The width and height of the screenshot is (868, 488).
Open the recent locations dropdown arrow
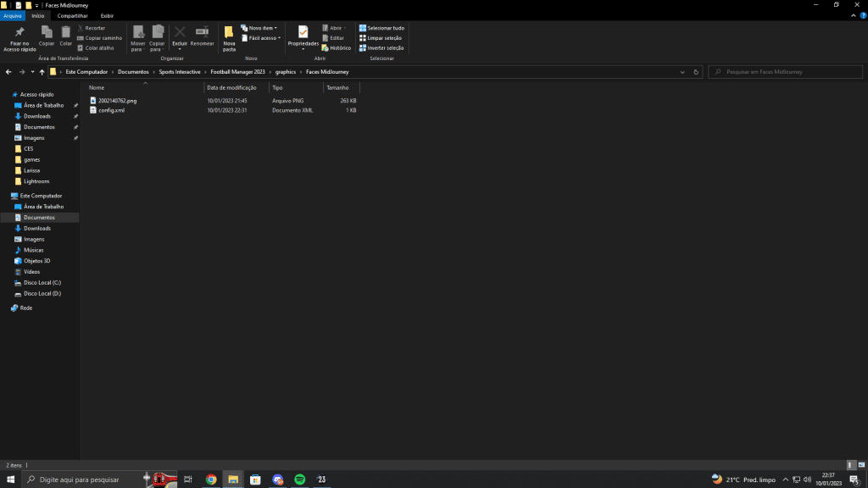coord(32,72)
